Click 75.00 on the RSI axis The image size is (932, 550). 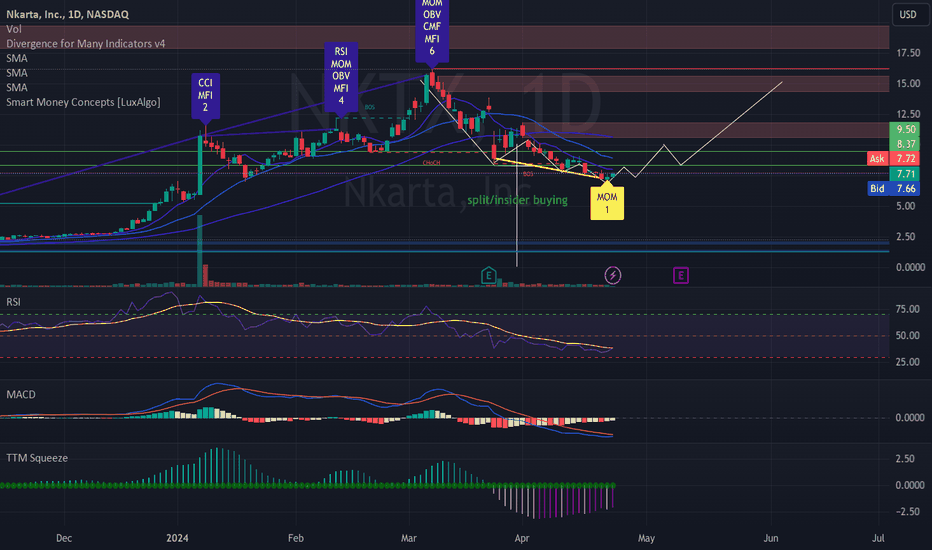(x=908, y=309)
